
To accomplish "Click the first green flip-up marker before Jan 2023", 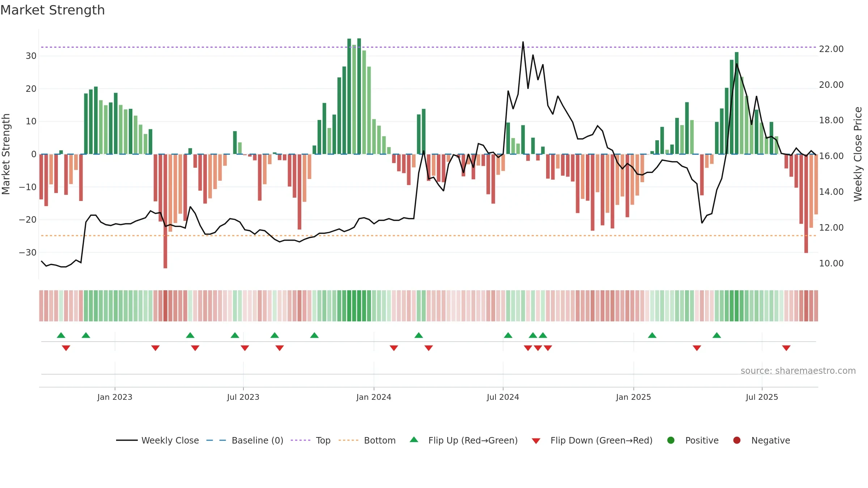I will (61, 335).
